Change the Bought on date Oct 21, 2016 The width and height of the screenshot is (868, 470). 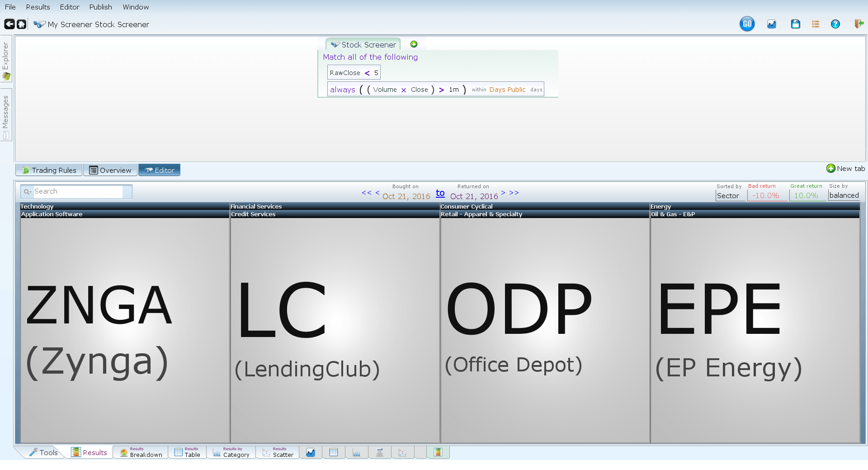pyautogui.click(x=406, y=196)
